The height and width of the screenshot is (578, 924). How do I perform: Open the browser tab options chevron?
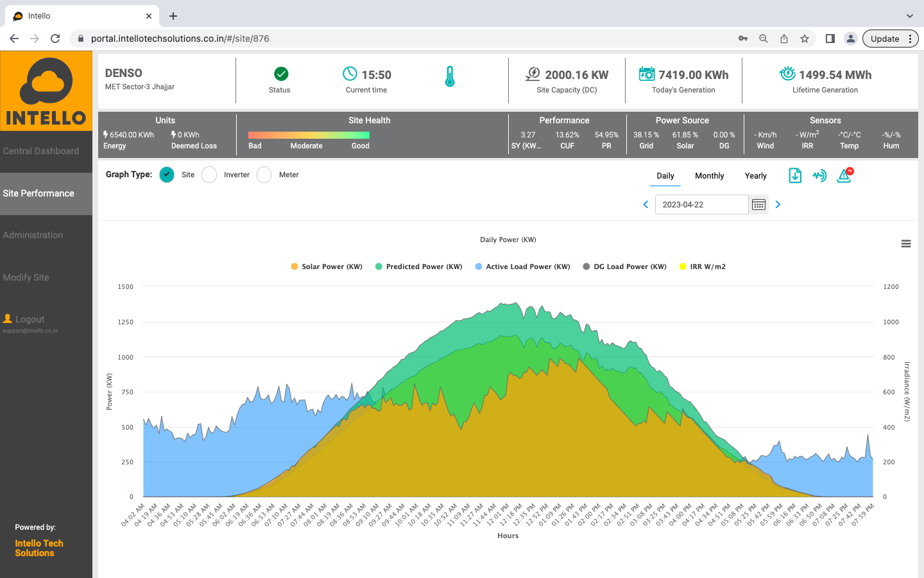[x=910, y=15]
